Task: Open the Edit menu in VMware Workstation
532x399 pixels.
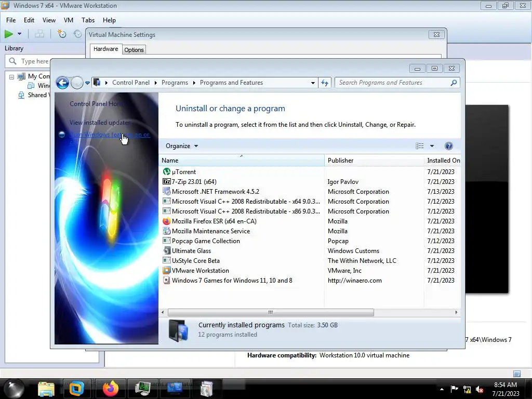Action: [29, 20]
